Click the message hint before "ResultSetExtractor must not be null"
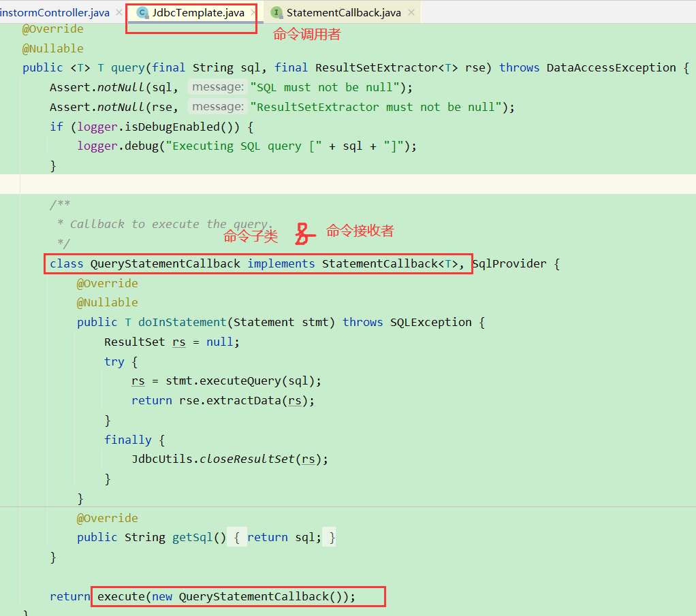Screen dimensions: 696x616 218,106
